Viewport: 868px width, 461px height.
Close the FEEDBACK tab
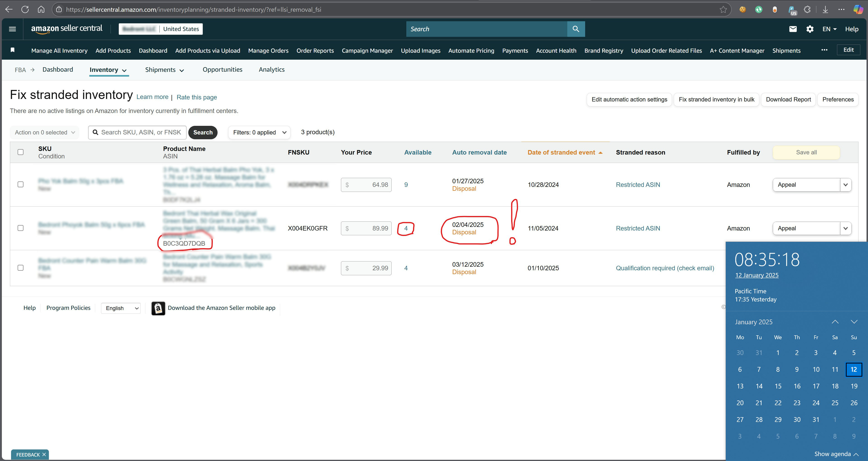pos(44,455)
